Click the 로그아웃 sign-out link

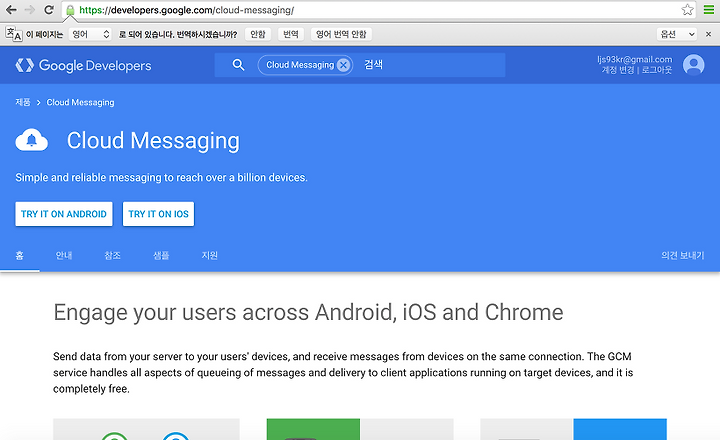[x=657, y=70]
